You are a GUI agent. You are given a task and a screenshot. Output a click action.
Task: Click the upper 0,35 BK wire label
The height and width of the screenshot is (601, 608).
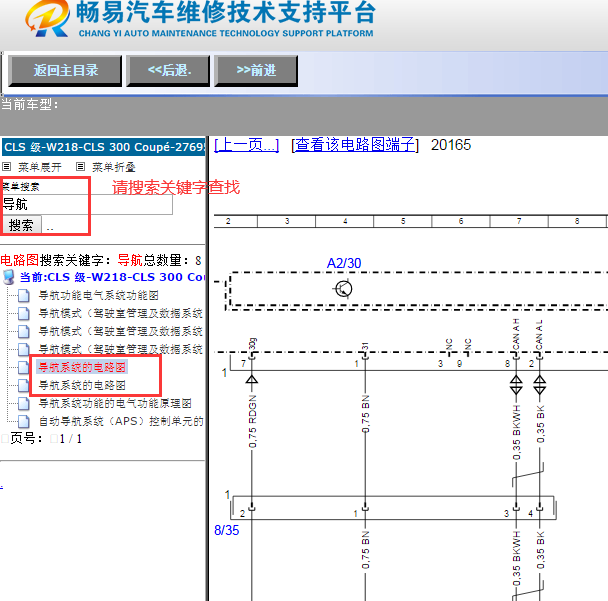point(541,424)
